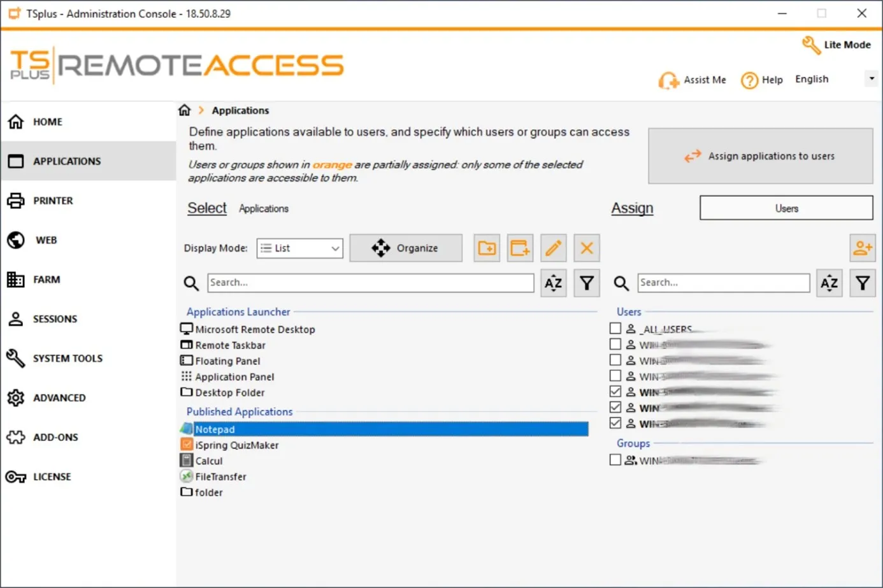Click the Calcul calculator icon
883x588 pixels.
187,460
